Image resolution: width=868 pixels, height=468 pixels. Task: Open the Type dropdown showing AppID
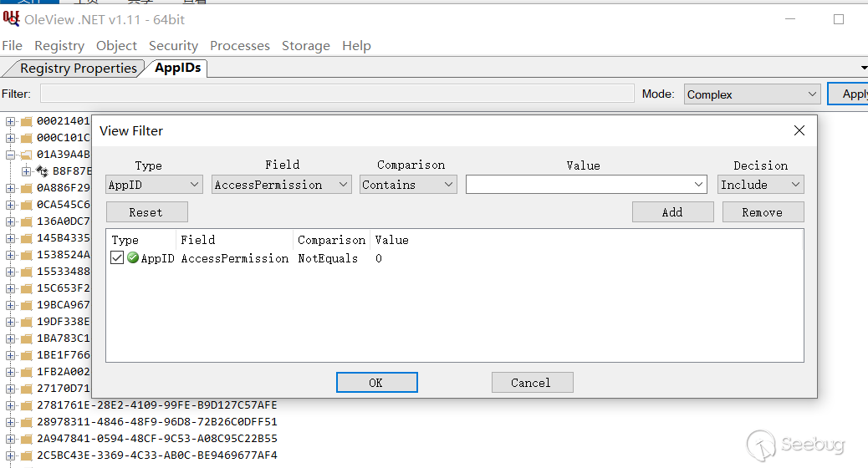155,185
